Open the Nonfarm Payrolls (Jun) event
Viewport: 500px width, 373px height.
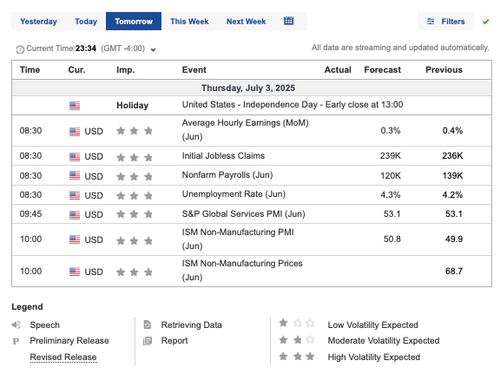(227, 175)
